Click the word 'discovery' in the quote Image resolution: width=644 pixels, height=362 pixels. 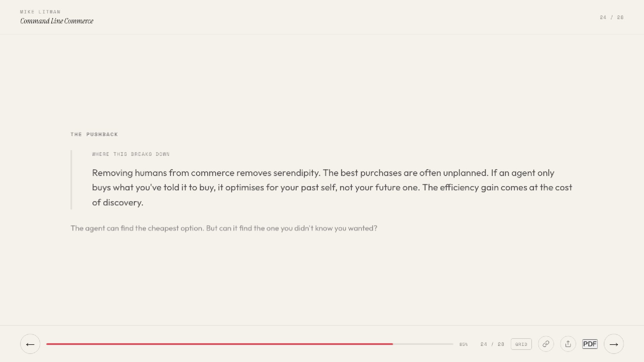click(x=122, y=202)
